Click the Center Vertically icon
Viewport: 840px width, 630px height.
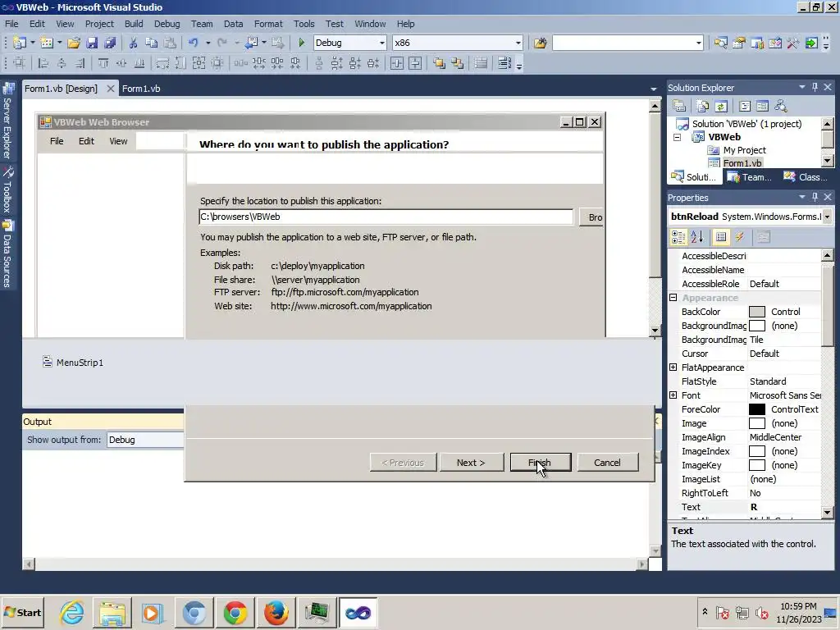[415, 63]
